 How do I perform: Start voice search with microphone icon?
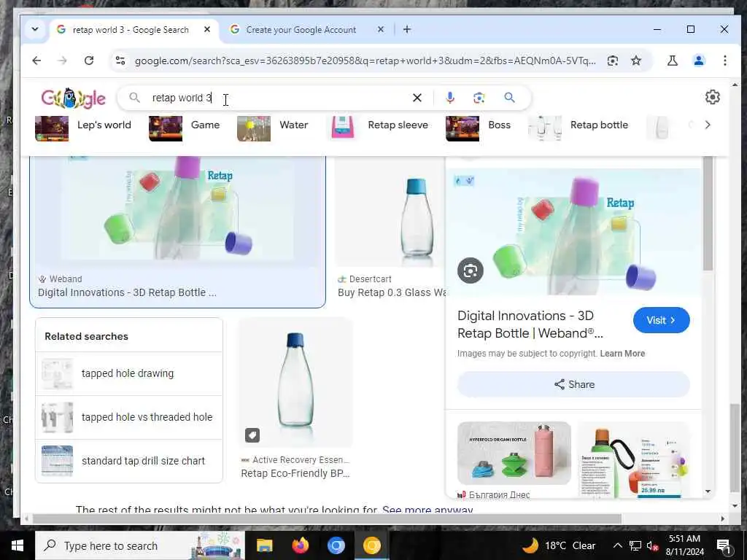pos(449,98)
